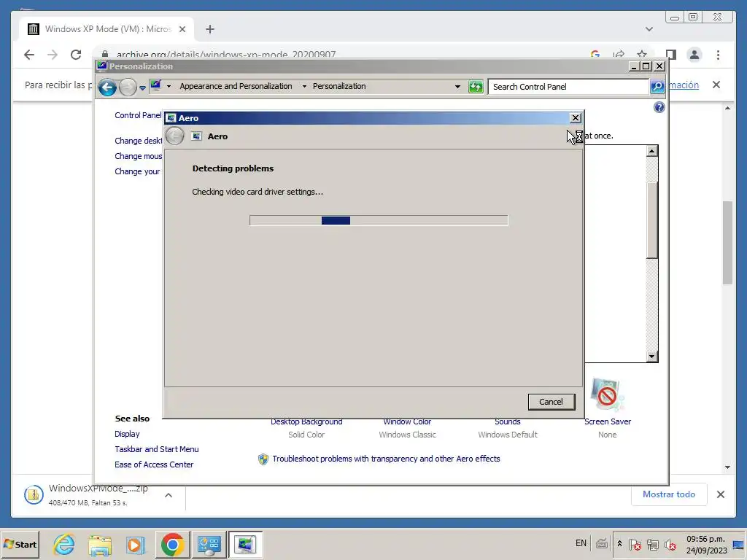
Task: Open address bar history dropdown
Action: (x=457, y=87)
